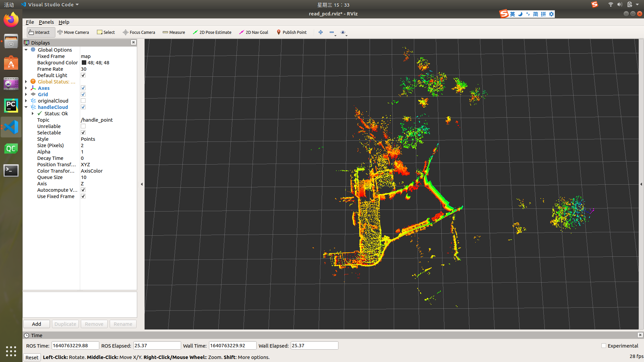Image resolution: width=644 pixels, height=362 pixels.
Task: Open the Panels menu
Action: tap(46, 22)
